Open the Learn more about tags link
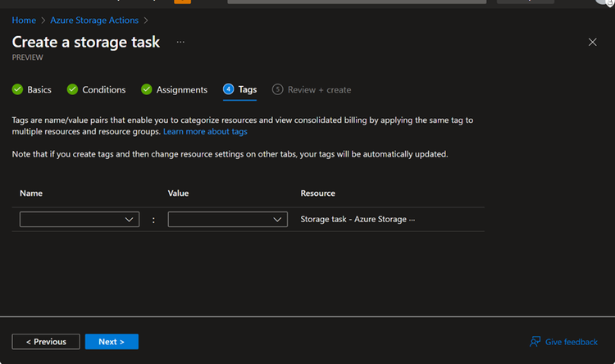 coord(205,131)
